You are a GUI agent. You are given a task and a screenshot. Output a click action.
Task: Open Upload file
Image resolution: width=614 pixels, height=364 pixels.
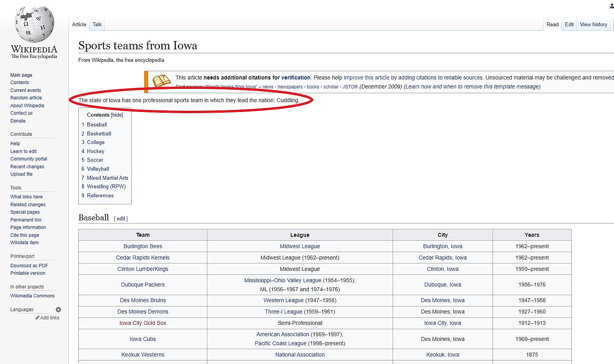pos(21,174)
